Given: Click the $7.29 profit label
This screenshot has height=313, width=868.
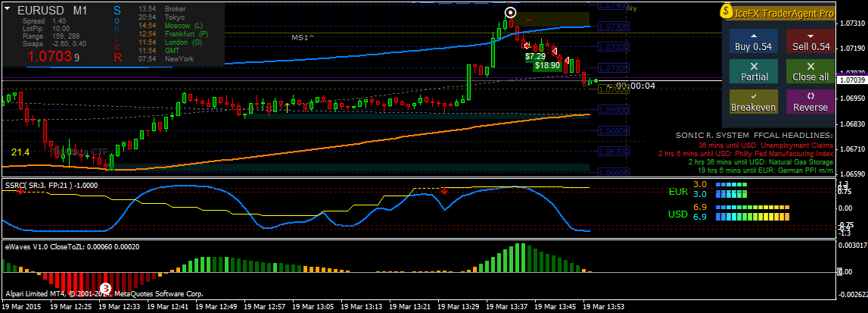Looking at the screenshot, I should (535, 56).
